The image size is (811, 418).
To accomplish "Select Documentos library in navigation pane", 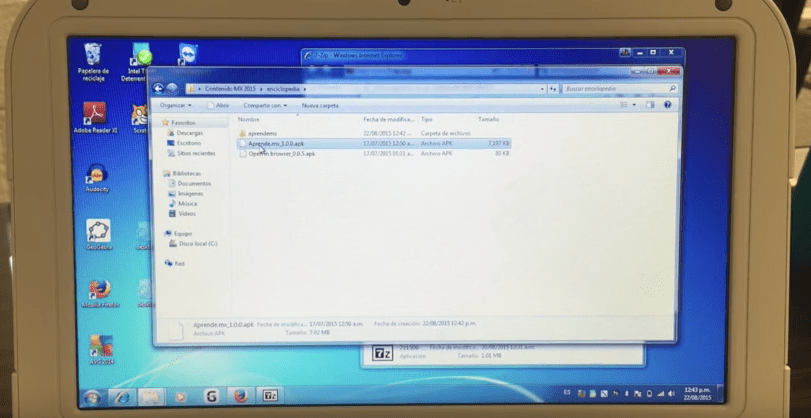I will (x=190, y=183).
